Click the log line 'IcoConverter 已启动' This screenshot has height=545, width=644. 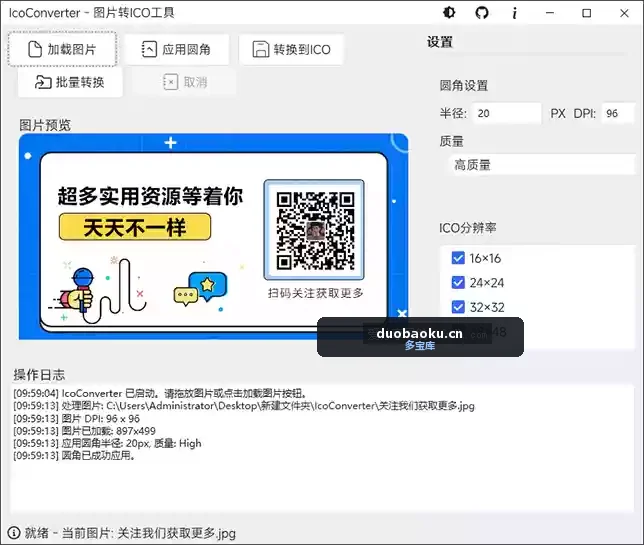coord(160,393)
